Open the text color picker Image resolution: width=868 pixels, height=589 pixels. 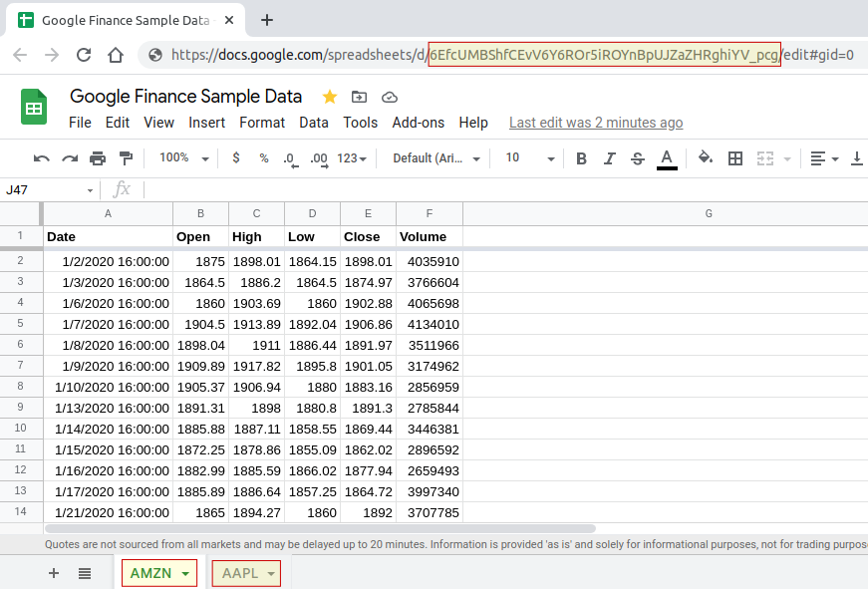point(667,159)
